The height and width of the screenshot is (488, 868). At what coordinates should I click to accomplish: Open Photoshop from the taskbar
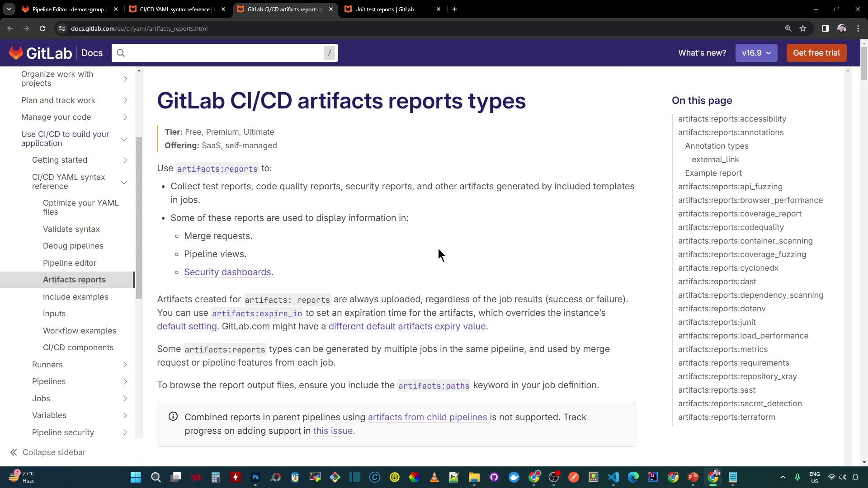coord(255,477)
